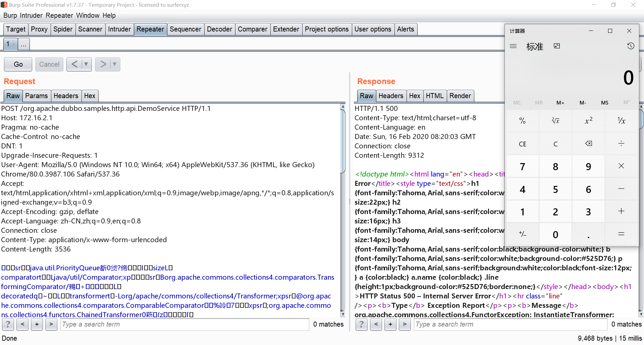The width and height of the screenshot is (644, 345).
Task: Go to previous match in request search
Action: tap(22, 324)
